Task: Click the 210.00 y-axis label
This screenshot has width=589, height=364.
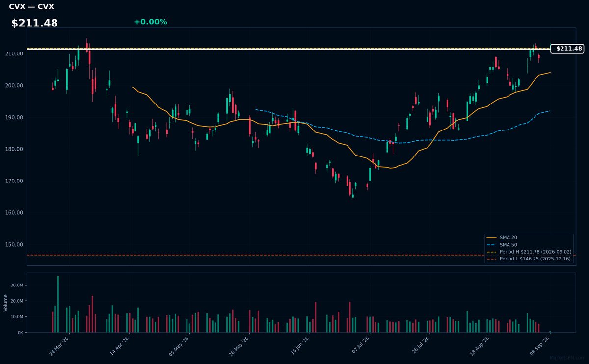Action: click(15, 53)
